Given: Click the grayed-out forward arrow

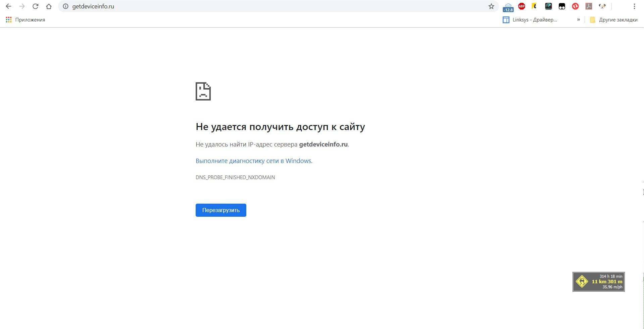Looking at the screenshot, I should click(22, 6).
